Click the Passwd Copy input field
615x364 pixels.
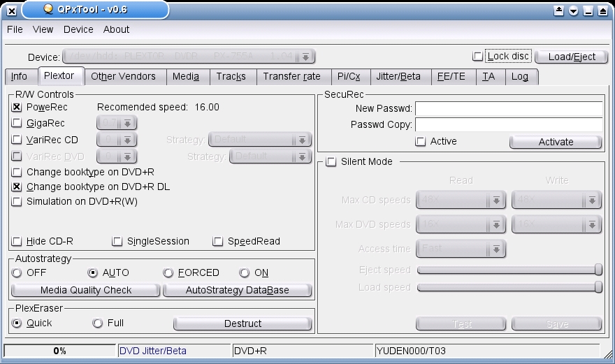coord(509,125)
